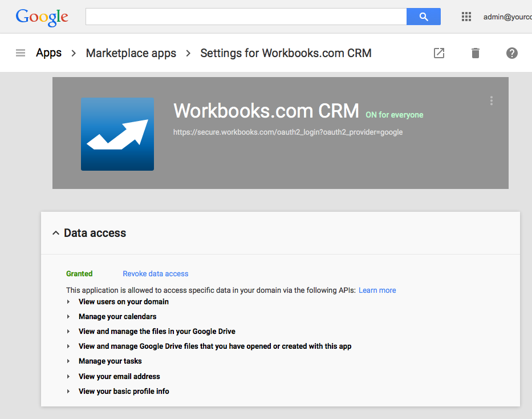
Task: Click the Workbooks.com CRM app logo
Action: pos(117,134)
